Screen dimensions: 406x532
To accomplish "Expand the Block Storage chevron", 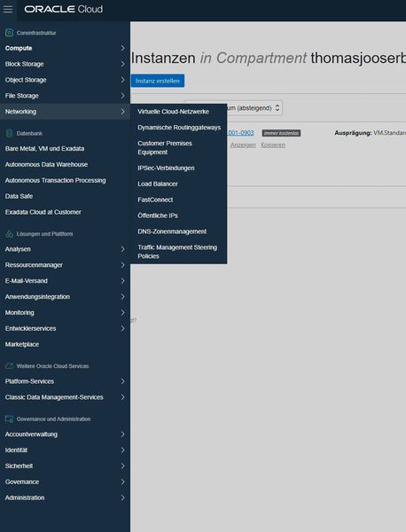I will [123, 64].
